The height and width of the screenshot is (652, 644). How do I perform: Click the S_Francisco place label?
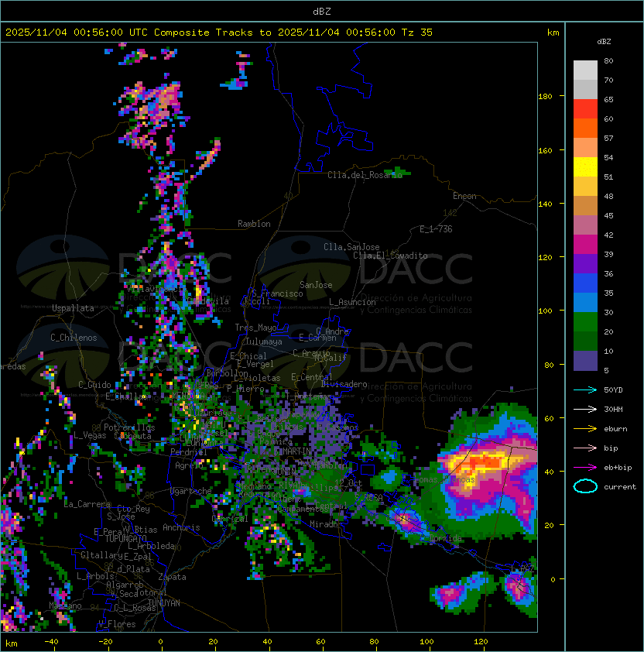click(277, 293)
